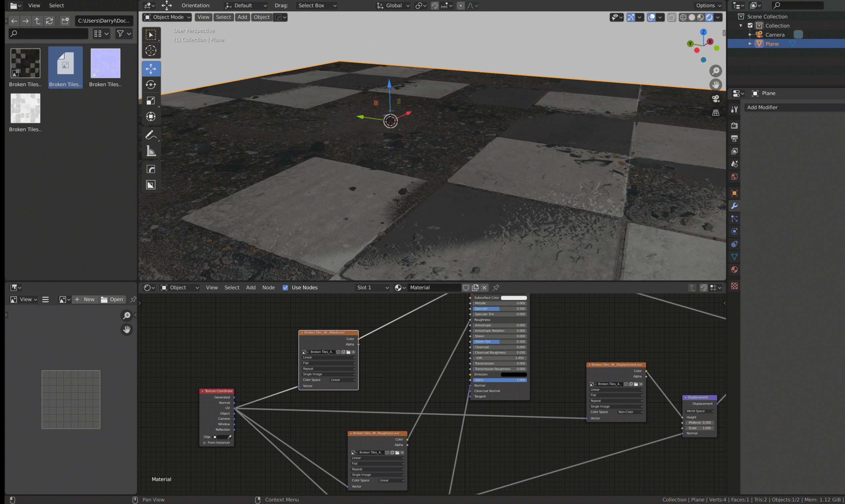Open Render Properties in the Properties editor

coord(734,125)
